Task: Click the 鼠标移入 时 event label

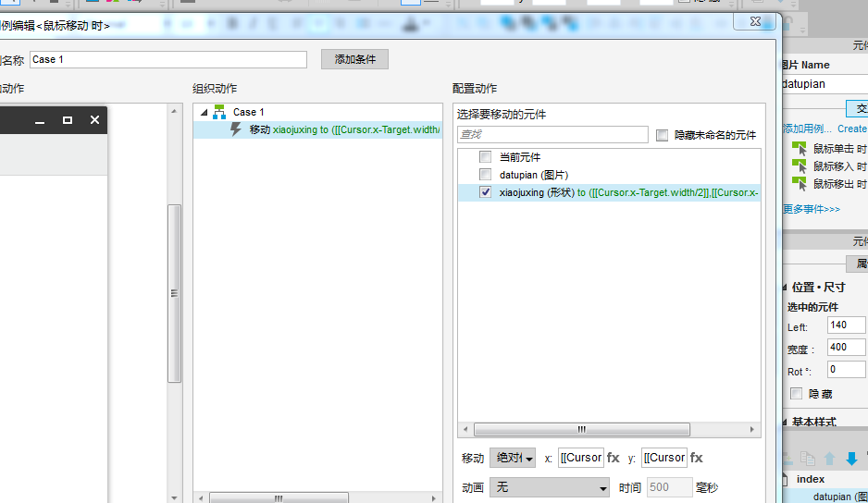Action: click(x=839, y=166)
